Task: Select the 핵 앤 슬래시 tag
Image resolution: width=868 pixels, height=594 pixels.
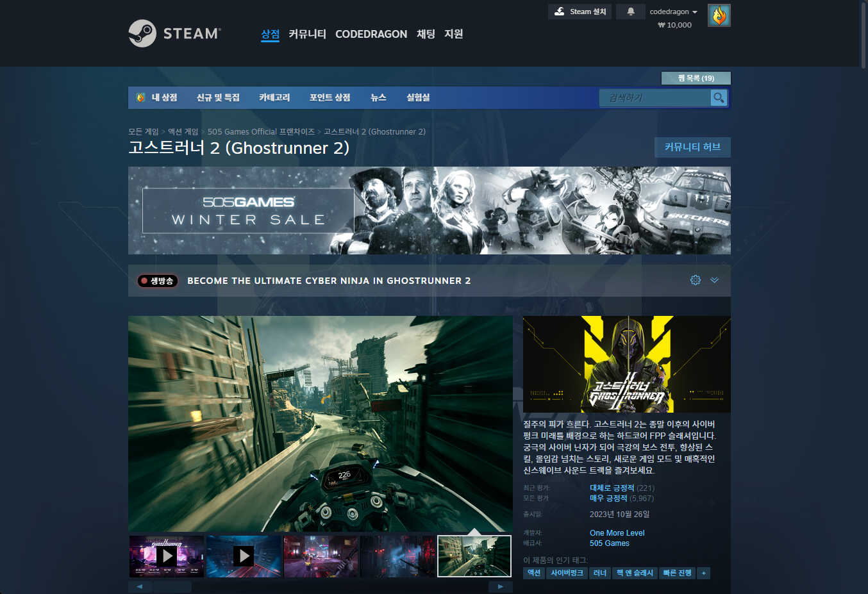Action: click(635, 573)
